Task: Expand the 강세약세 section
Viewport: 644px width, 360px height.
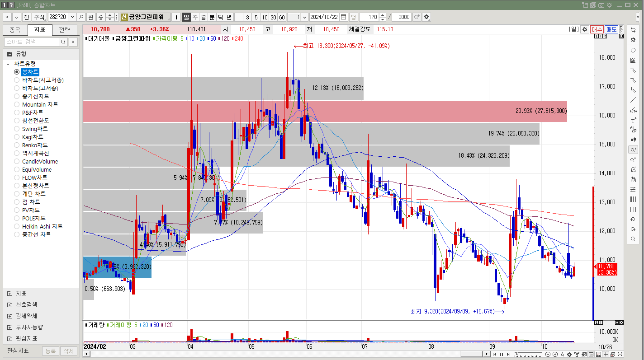Action: (9, 316)
